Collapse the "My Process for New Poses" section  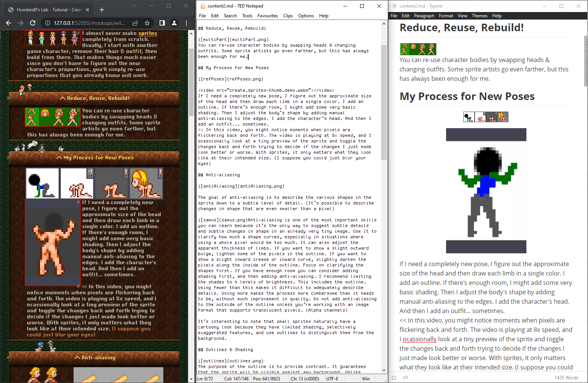(95, 158)
